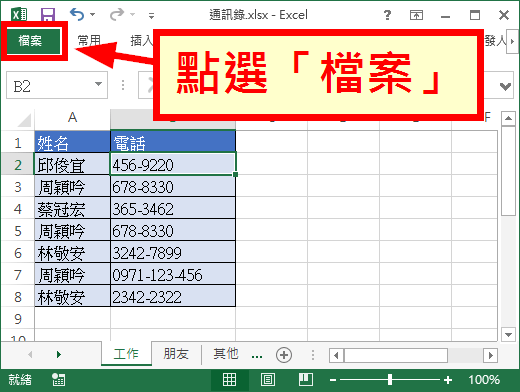The height and width of the screenshot is (392, 520).
Task: Click the Excel application icon
Action: 19,15
